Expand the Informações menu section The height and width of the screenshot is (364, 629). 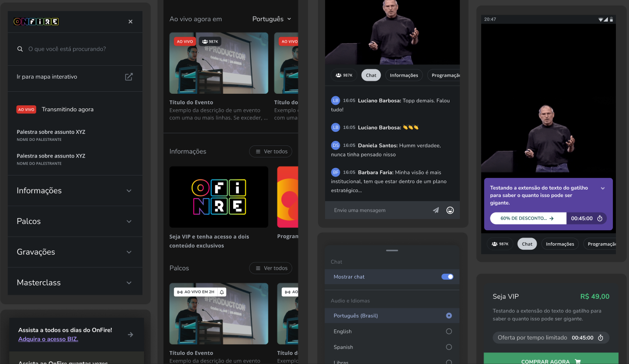75,191
